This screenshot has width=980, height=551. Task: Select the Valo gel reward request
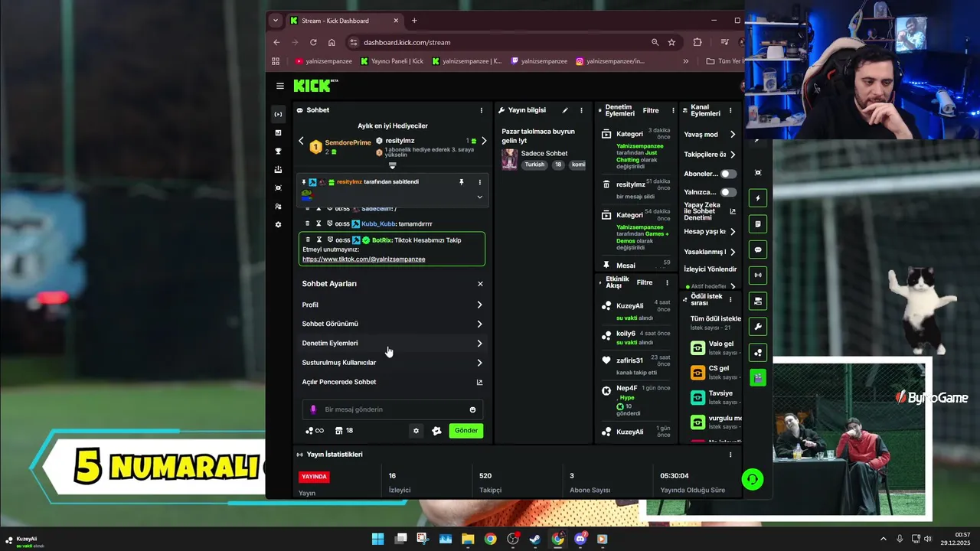point(715,348)
